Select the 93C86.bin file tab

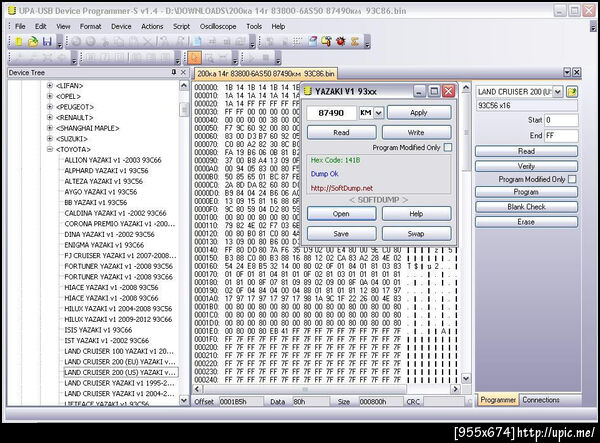(266, 73)
